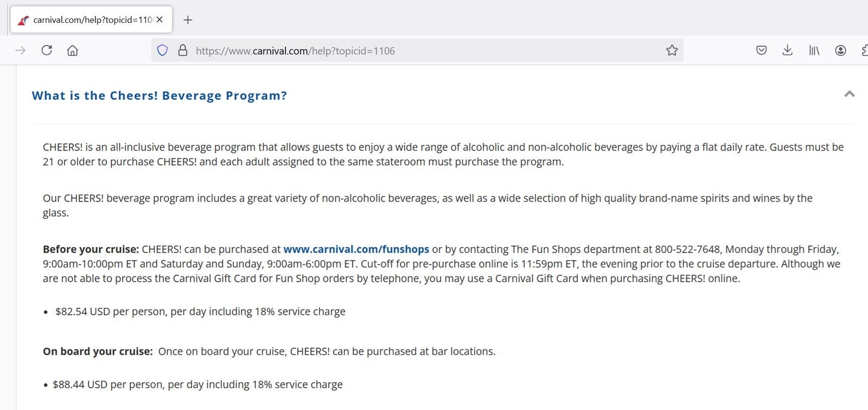Open a new browser tab
The image size is (868, 410).
point(188,20)
